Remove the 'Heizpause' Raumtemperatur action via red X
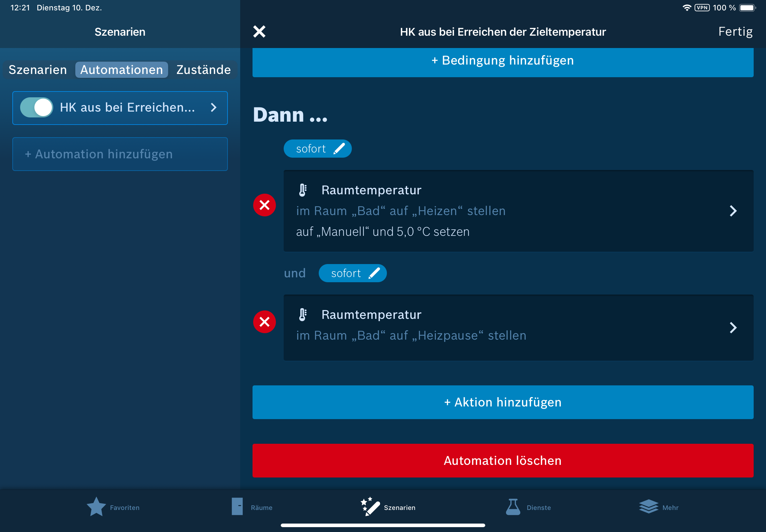Image resolution: width=766 pixels, height=532 pixels. point(265,322)
